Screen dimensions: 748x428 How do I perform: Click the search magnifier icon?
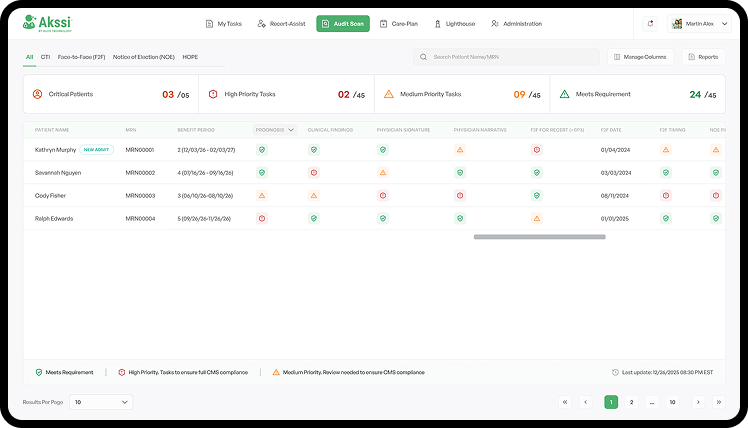coord(423,57)
